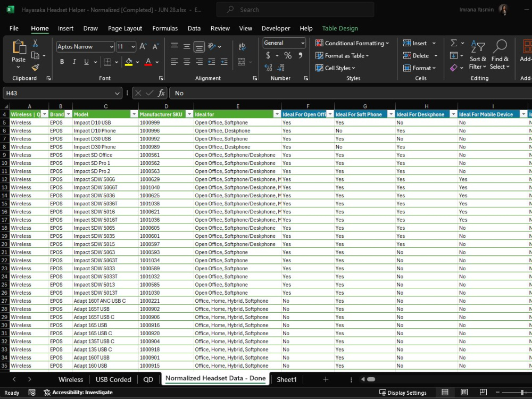Toggle bold formatting

tap(62, 62)
